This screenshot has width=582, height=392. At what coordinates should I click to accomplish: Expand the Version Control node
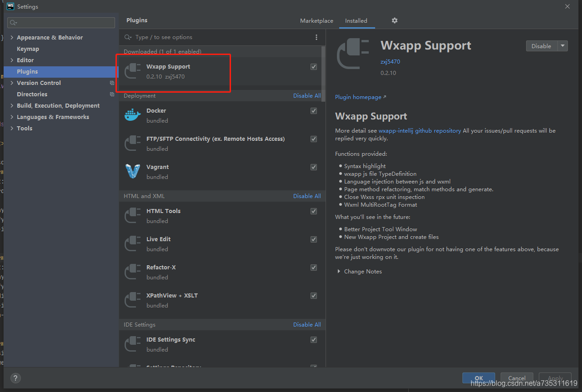[x=12, y=83]
